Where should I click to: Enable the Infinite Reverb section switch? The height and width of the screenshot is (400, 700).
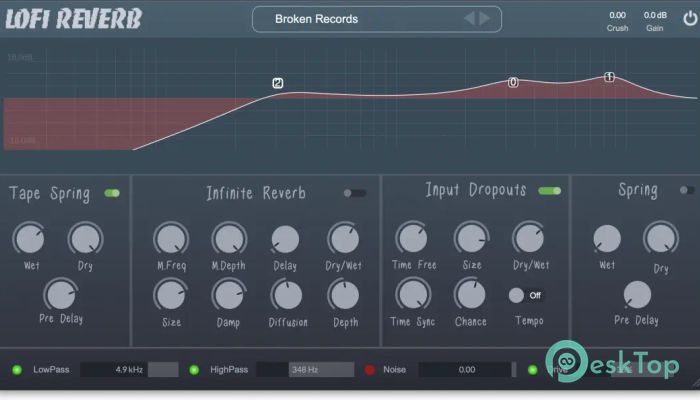point(354,193)
